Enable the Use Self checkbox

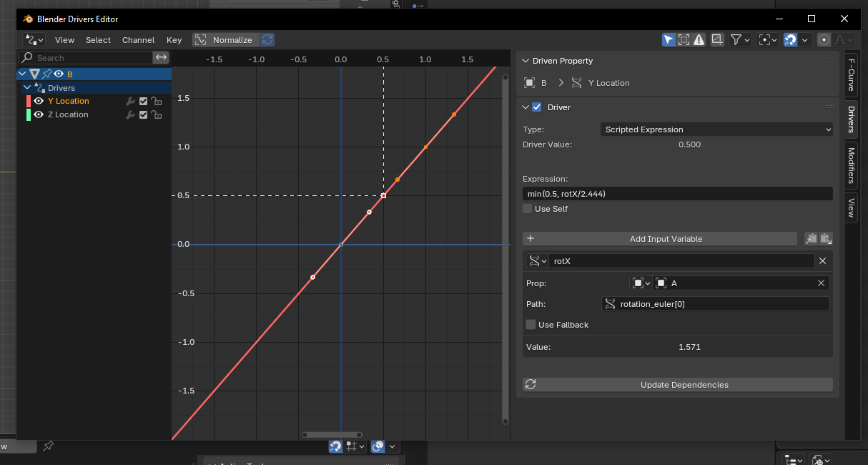point(528,209)
